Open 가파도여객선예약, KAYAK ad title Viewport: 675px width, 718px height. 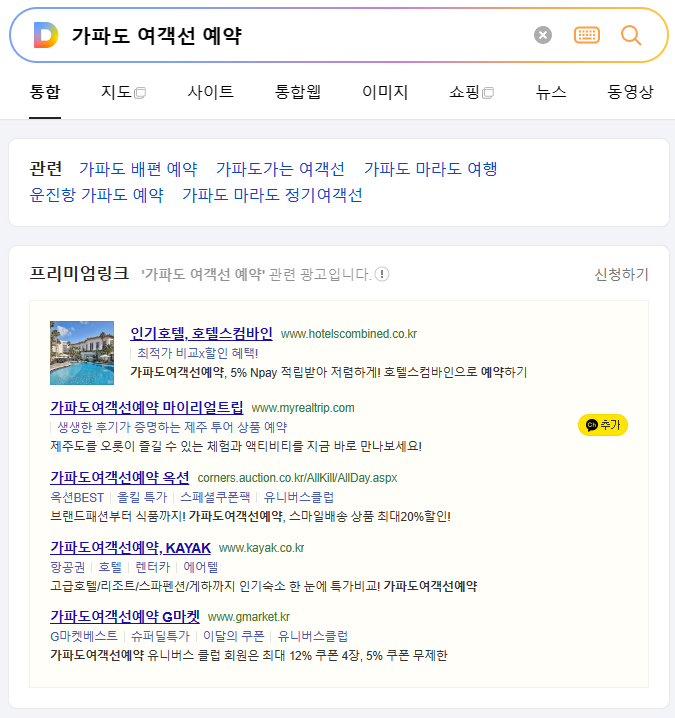click(130, 548)
